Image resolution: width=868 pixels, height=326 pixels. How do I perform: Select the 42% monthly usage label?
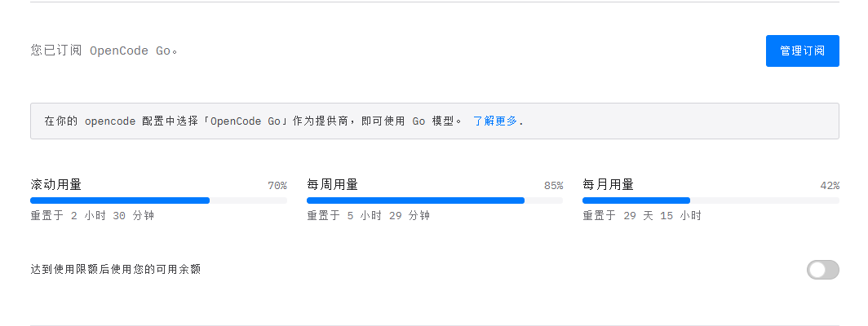pos(830,186)
